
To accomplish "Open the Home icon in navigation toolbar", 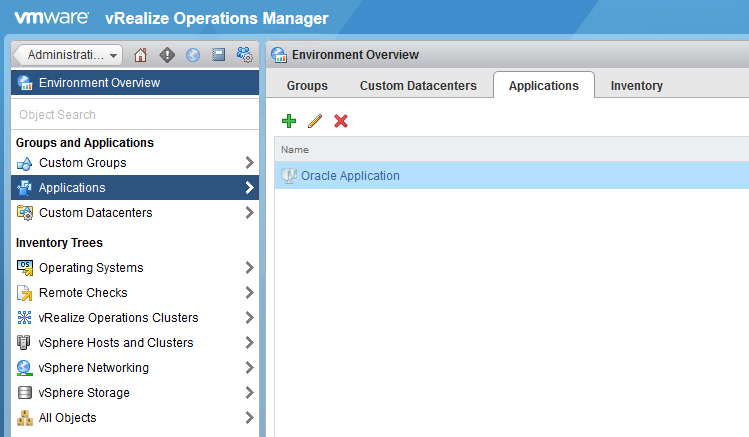I will pos(140,55).
